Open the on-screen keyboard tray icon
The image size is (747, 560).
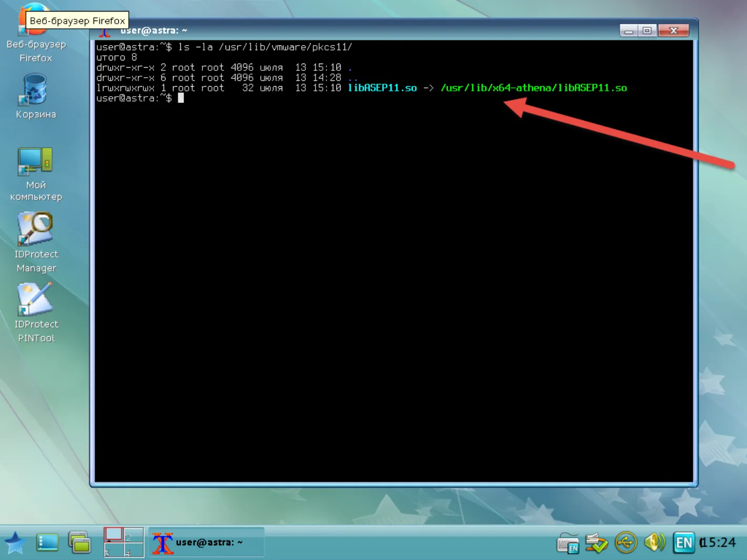[568, 543]
